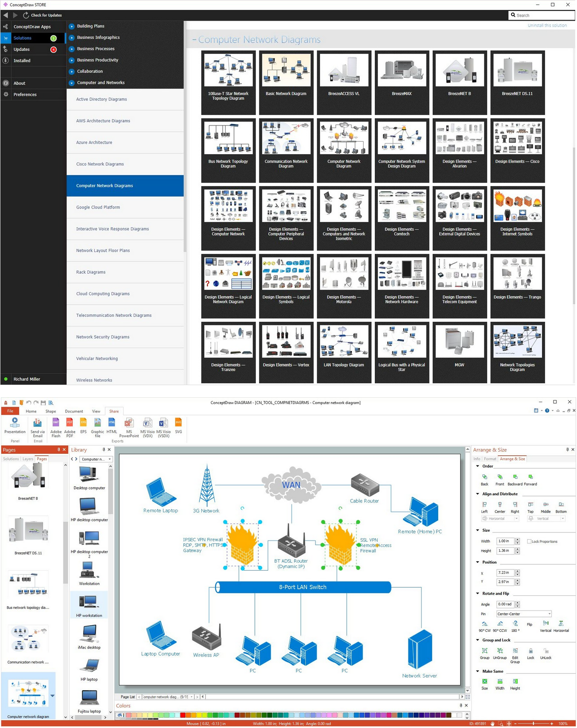577x728 pixels.
Task: Switch to the Layers tab in Pages panel
Action: (28, 459)
